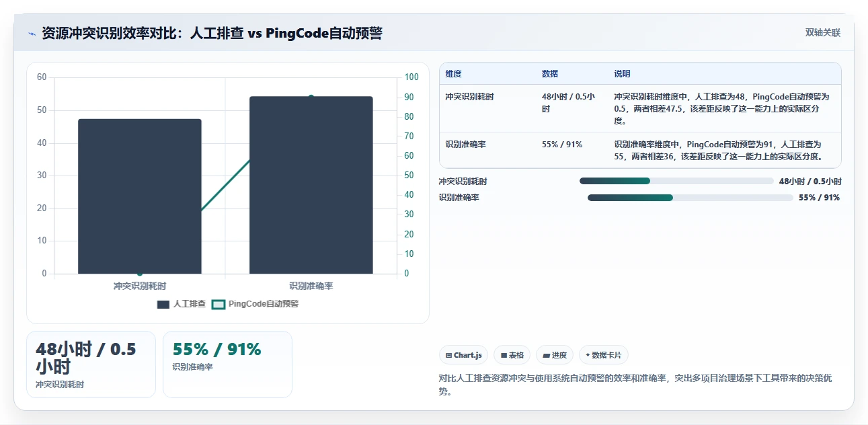Click the 55% / 91% stat card
The height and width of the screenshot is (425, 868).
pos(227,364)
